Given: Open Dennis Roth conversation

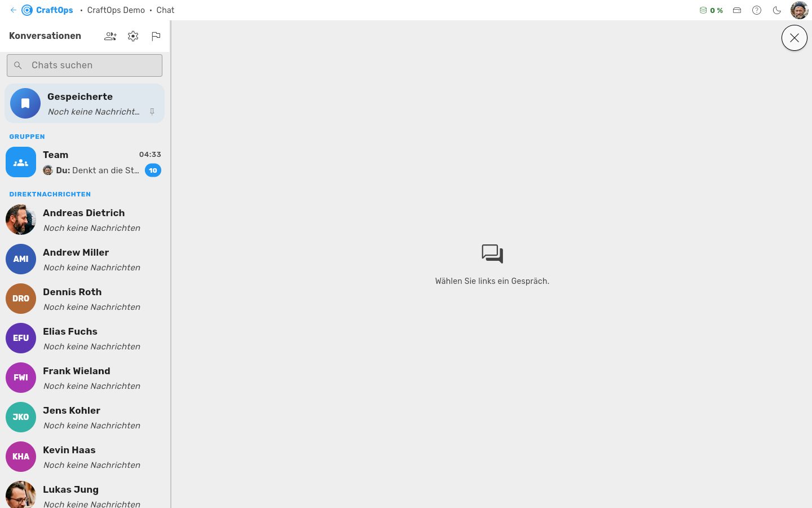Looking at the screenshot, I should (x=85, y=299).
